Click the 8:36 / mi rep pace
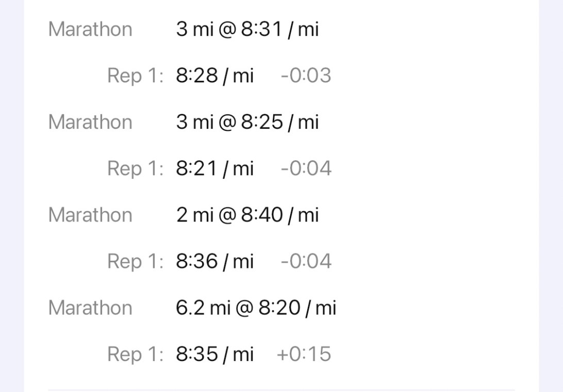The image size is (563, 392). pos(214,261)
